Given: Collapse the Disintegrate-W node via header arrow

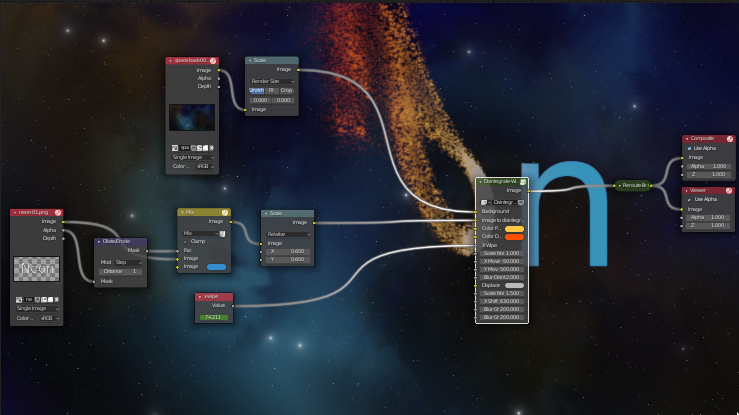Looking at the screenshot, I should coord(480,182).
